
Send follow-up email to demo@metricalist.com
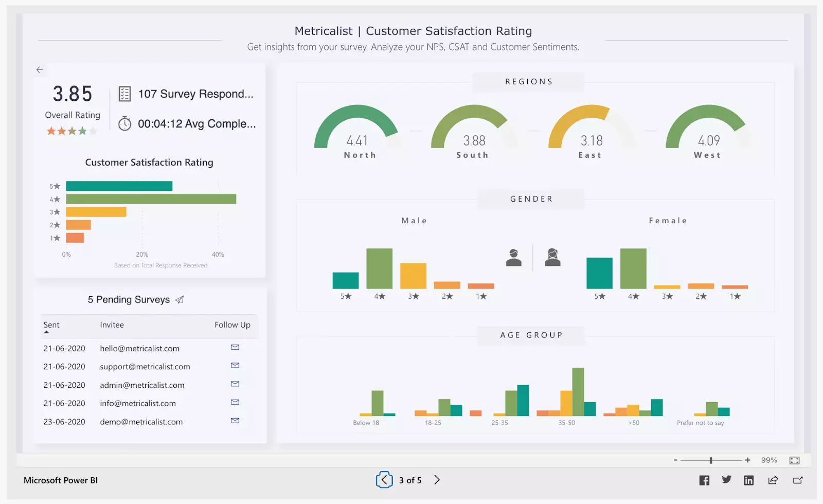pyautogui.click(x=235, y=421)
